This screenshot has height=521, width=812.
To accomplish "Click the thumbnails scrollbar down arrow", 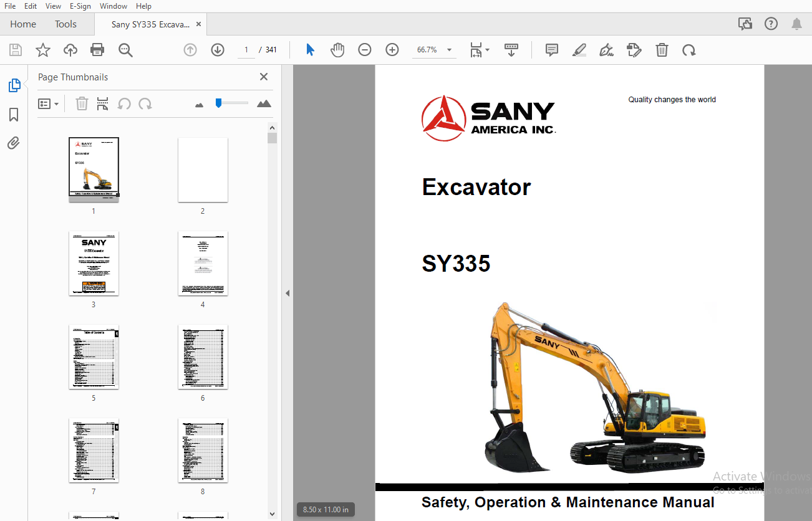I will click(x=272, y=514).
